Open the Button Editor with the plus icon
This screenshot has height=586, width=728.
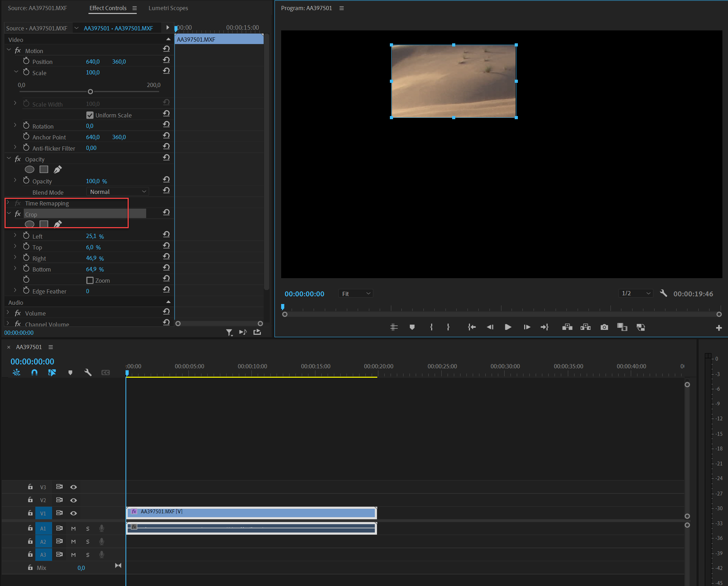(719, 328)
